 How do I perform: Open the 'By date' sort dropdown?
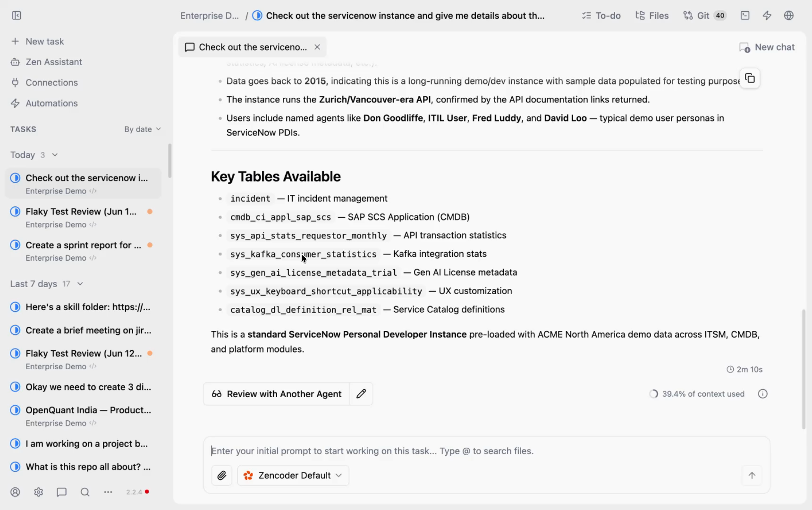tap(143, 129)
